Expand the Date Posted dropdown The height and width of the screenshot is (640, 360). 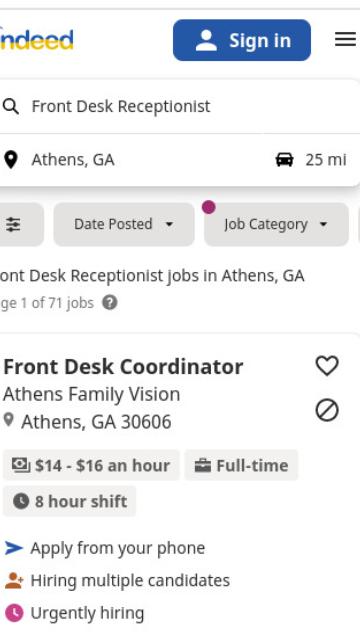point(124,224)
